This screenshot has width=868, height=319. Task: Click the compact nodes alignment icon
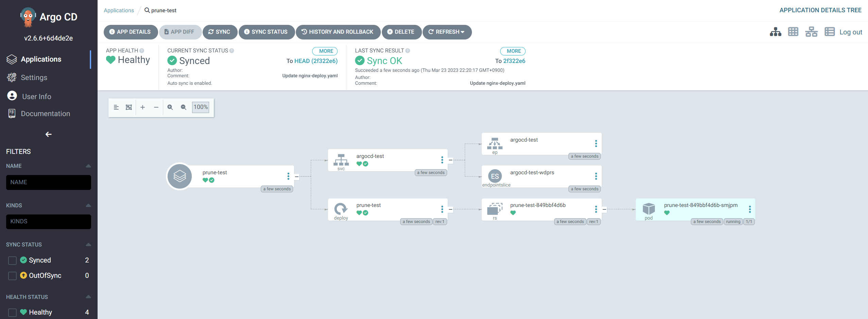(x=116, y=107)
